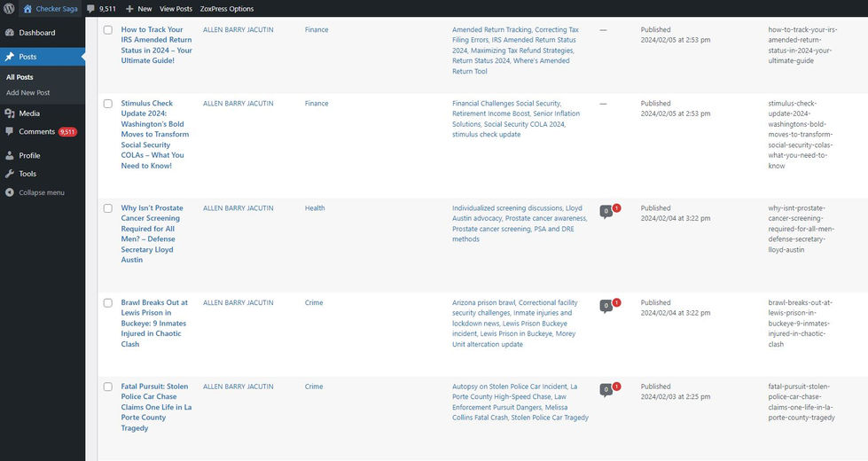Click the stimulus check update tag
This screenshot has width=868, height=461.
[x=486, y=135]
